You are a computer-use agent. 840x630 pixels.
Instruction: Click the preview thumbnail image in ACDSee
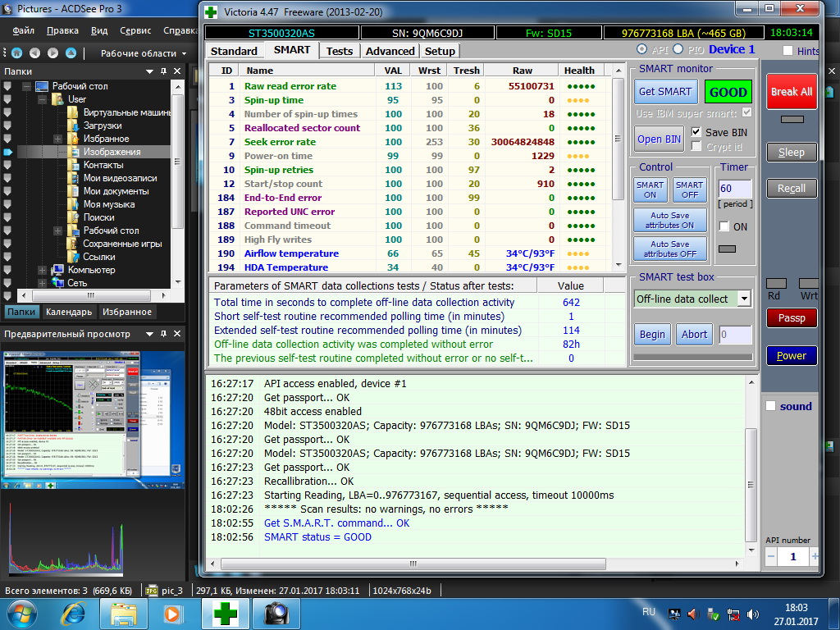(x=93, y=419)
